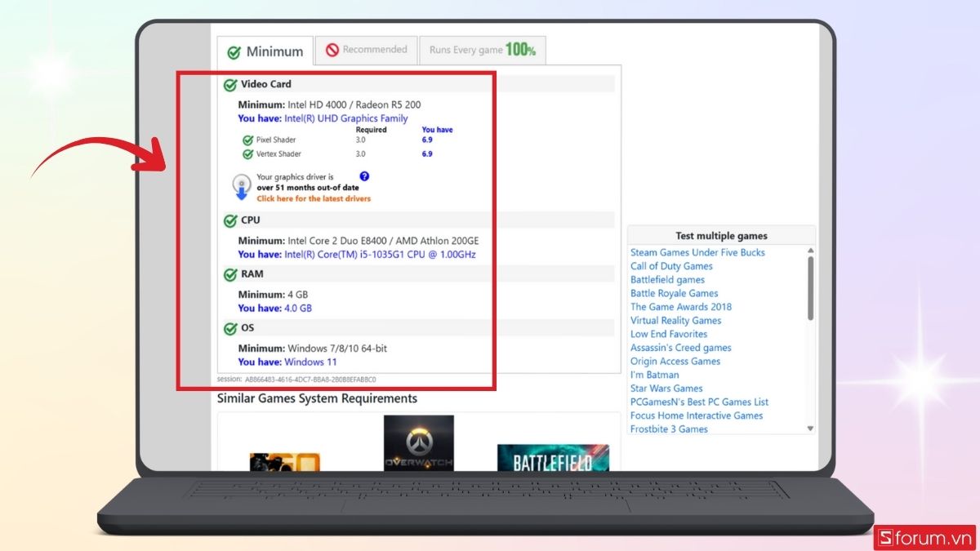Open PCGamesN's Best PC Games List
This screenshot has width=980, height=551.
(699, 402)
